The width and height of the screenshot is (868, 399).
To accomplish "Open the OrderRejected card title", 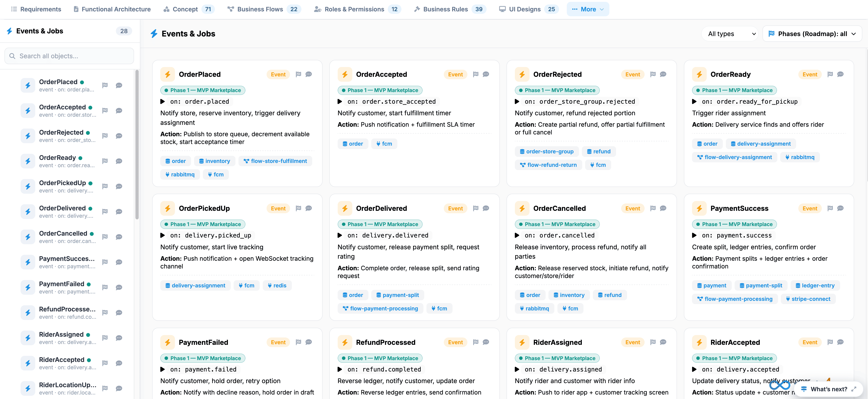I will [557, 75].
